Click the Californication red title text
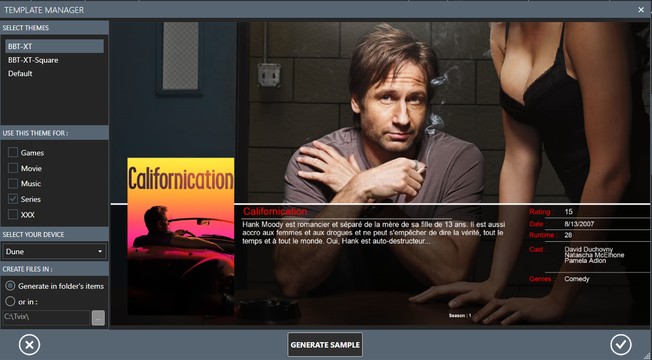The image size is (652, 360). (x=275, y=212)
